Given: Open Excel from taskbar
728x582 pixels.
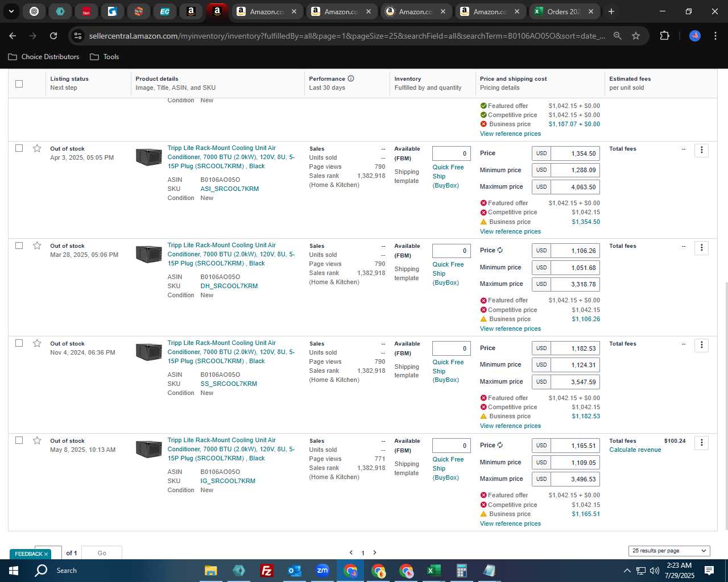Looking at the screenshot, I should coord(433,571).
